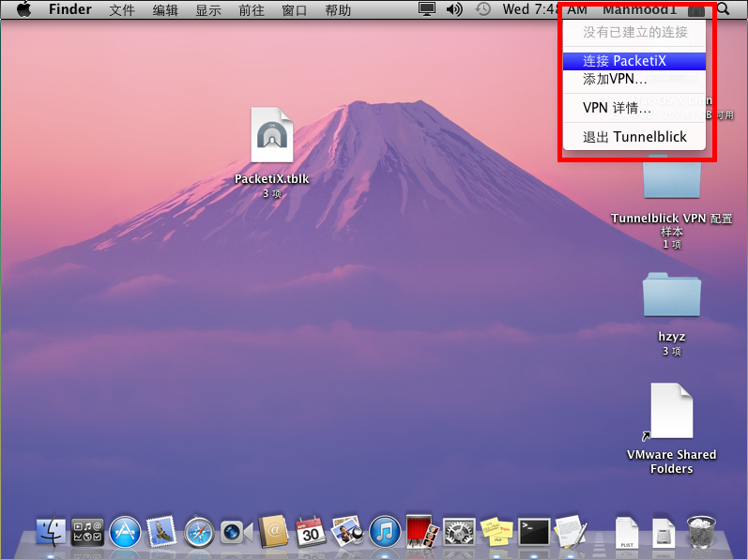Click the volume speaker icon in menu bar
Viewport: 748px width, 560px height.
pos(454,9)
